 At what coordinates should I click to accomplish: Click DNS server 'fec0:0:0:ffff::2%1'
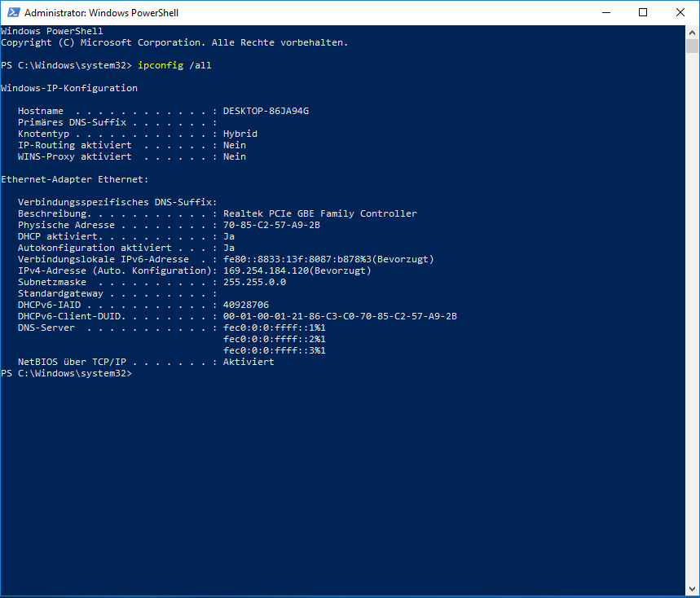(x=274, y=339)
